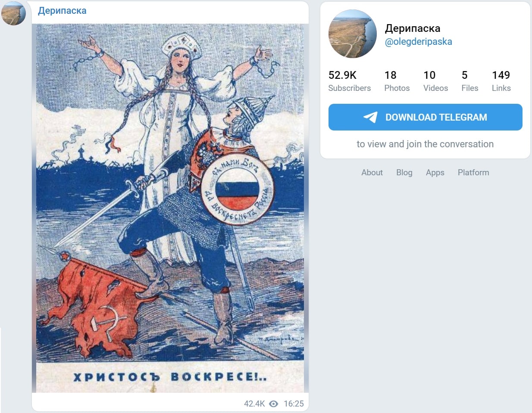The width and height of the screenshot is (532, 413).
Task: Click the Дерипаска channel title in sidebar
Action: pyautogui.click(x=413, y=28)
